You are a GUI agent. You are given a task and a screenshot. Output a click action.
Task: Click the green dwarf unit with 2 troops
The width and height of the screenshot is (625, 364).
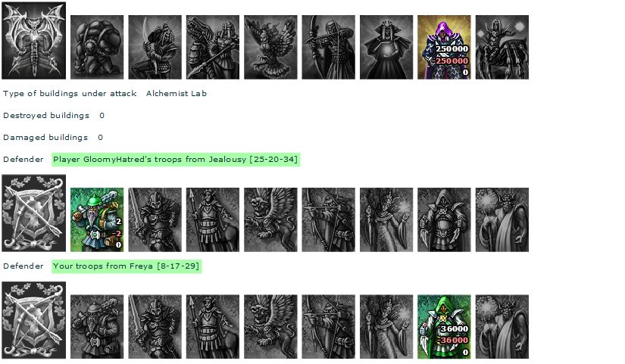tap(97, 219)
